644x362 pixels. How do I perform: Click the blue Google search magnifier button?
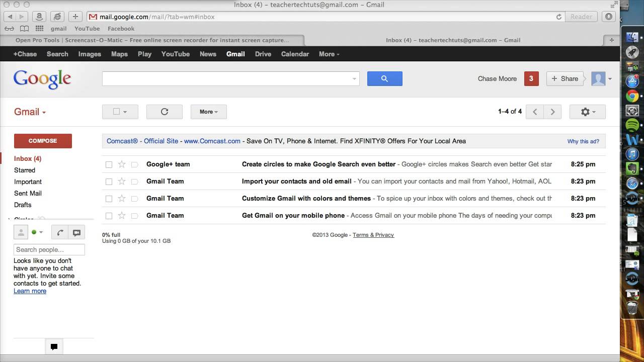pyautogui.click(x=384, y=78)
